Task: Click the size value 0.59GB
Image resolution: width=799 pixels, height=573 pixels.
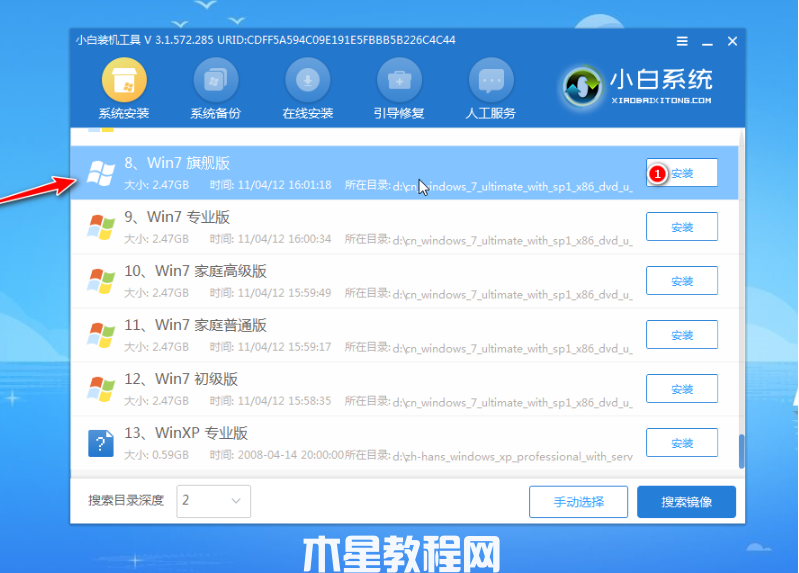Action: [170, 455]
